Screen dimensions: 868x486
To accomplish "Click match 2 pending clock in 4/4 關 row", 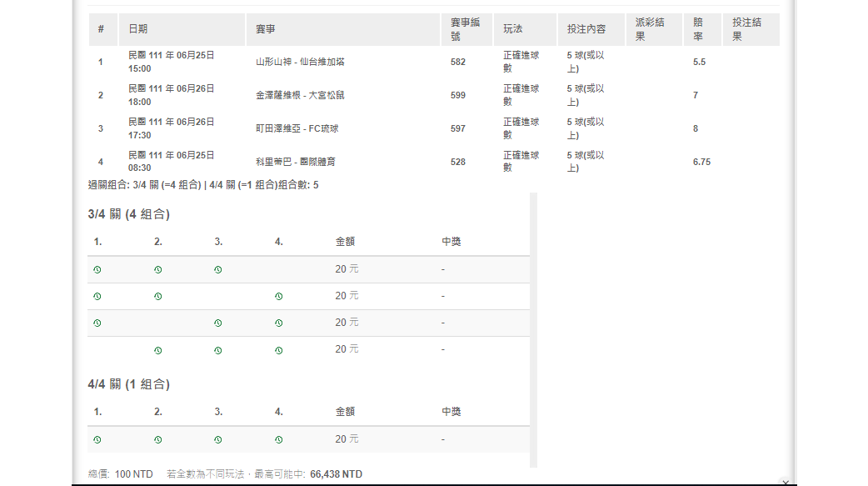I will (x=157, y=439).
